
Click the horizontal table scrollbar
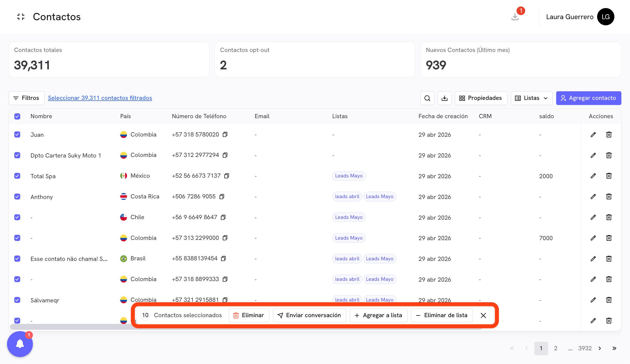pos(246,327)
